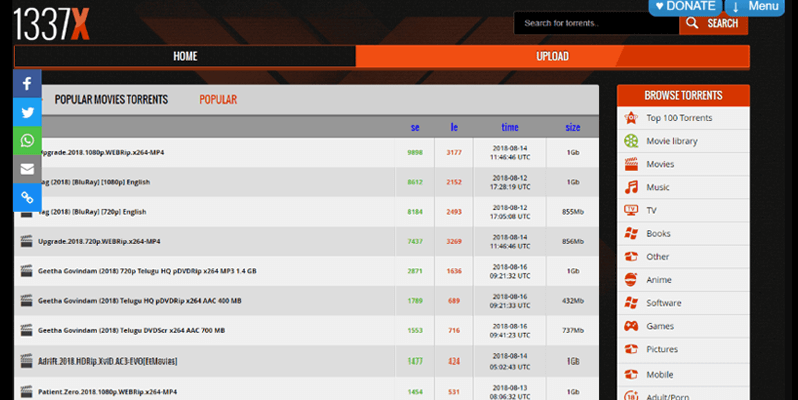Click clapperboard icon beside Upgrade 720p WEBRip
Screen dimensions: 798x400
(26, 241)
